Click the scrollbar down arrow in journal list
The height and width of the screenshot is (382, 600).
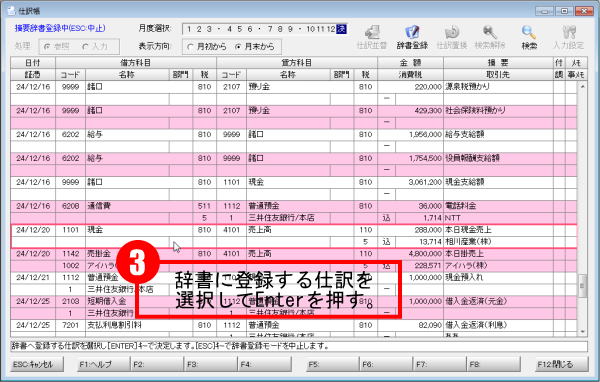tap(582, 332)
